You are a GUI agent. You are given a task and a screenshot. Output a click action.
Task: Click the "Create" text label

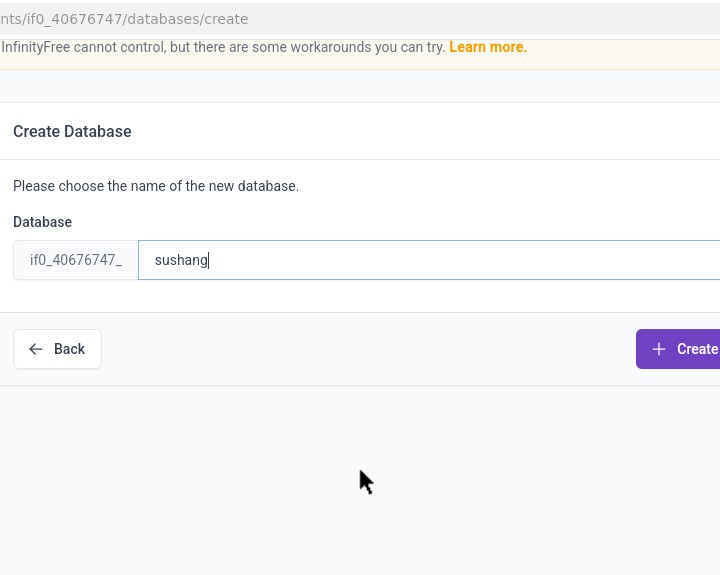click(697, 349)
